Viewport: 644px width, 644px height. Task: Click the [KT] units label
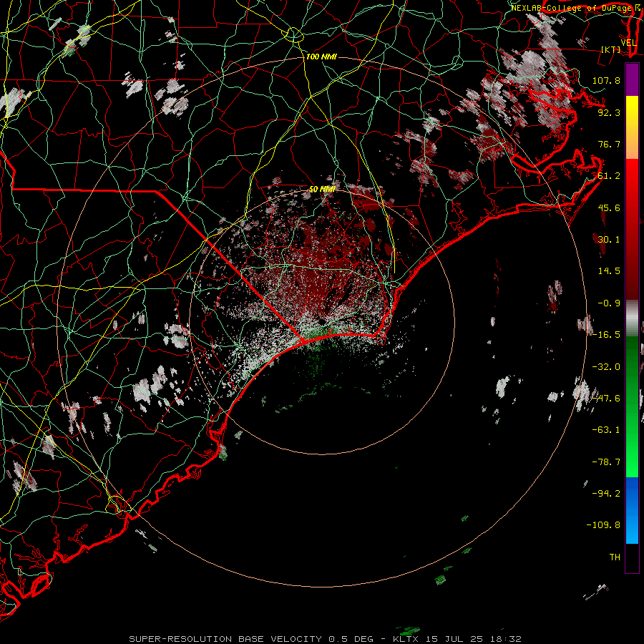click(x=611, y=49)
